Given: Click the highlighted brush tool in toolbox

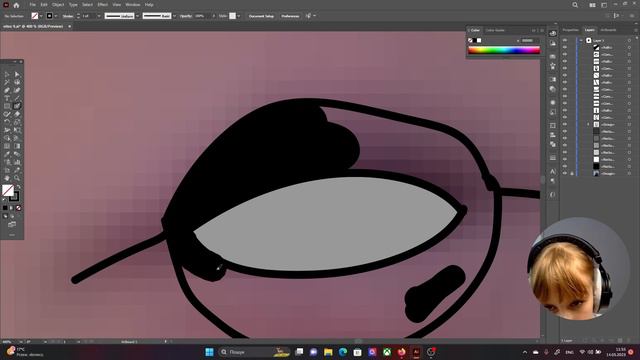Looking at the screenshot, I should click(x=17, y=106).
